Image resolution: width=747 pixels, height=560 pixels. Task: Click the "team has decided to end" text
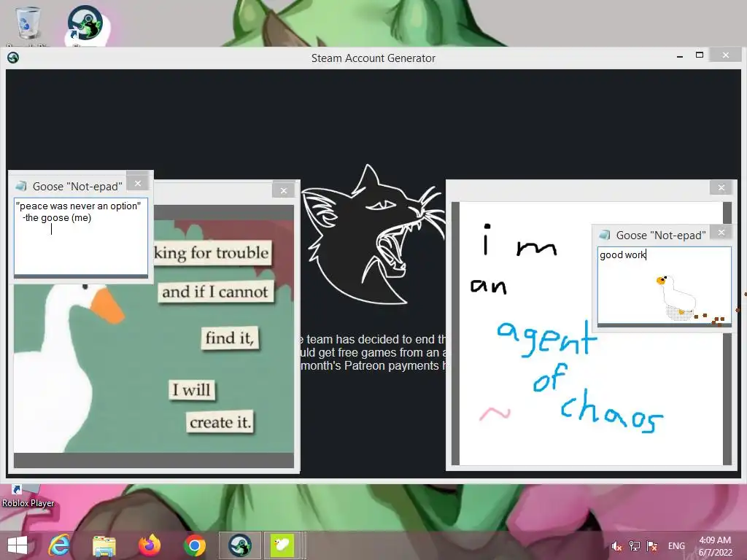[x=373, y=340]
